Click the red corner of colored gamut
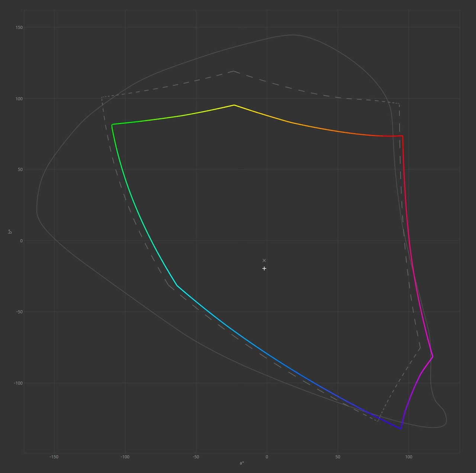This screenshot has height=473, width=476. pyautogui.click(x=402, y=136)
